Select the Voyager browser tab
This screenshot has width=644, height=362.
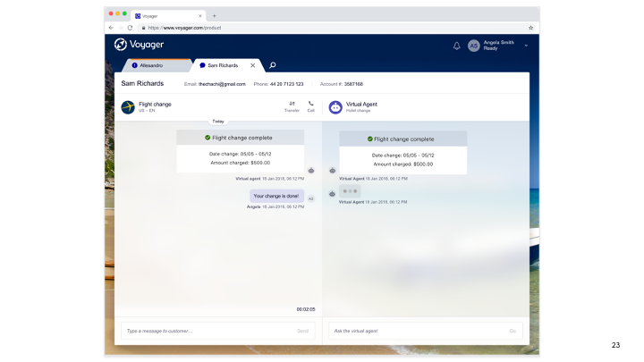pyautogui.click(x=168, y=16)
